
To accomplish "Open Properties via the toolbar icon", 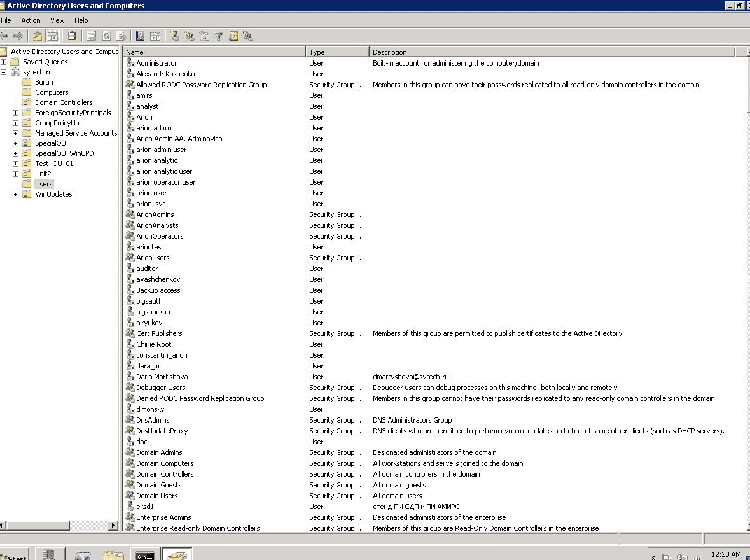I will [92, 36].
